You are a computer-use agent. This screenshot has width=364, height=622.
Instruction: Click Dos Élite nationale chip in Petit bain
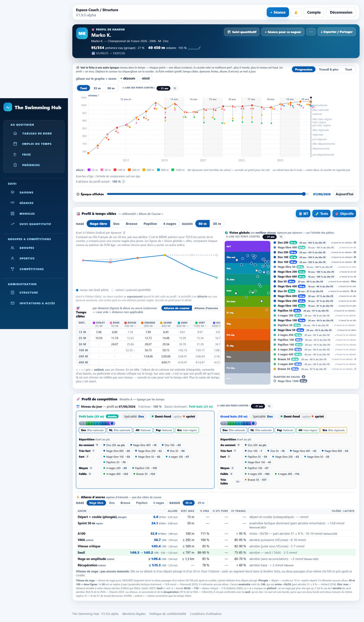tap(92, 430)
